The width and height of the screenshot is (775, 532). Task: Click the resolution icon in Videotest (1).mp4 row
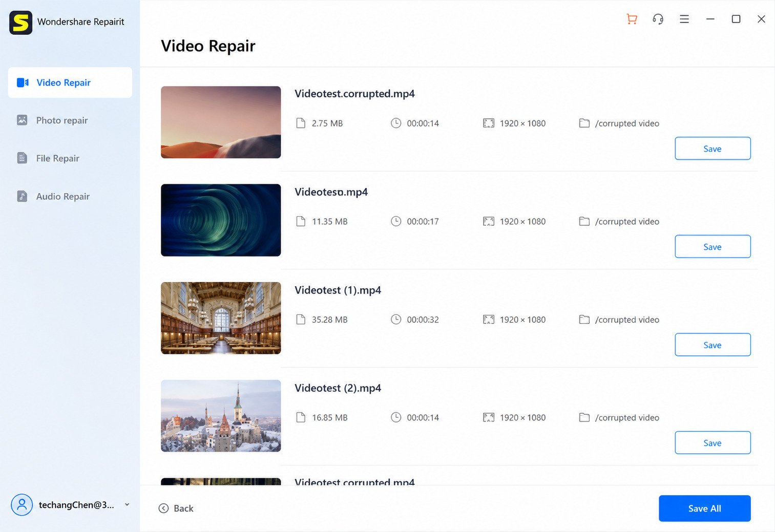pyautogui.click(x=489, y=320)
